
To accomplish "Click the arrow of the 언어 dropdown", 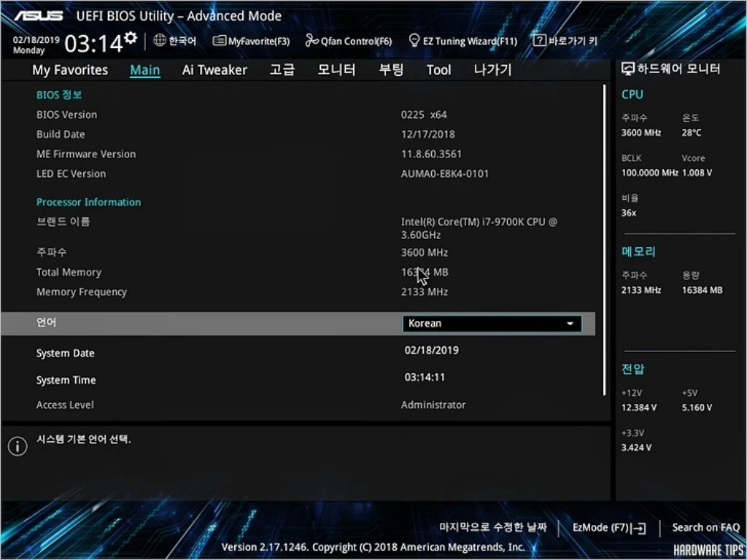I will (570, 324).
